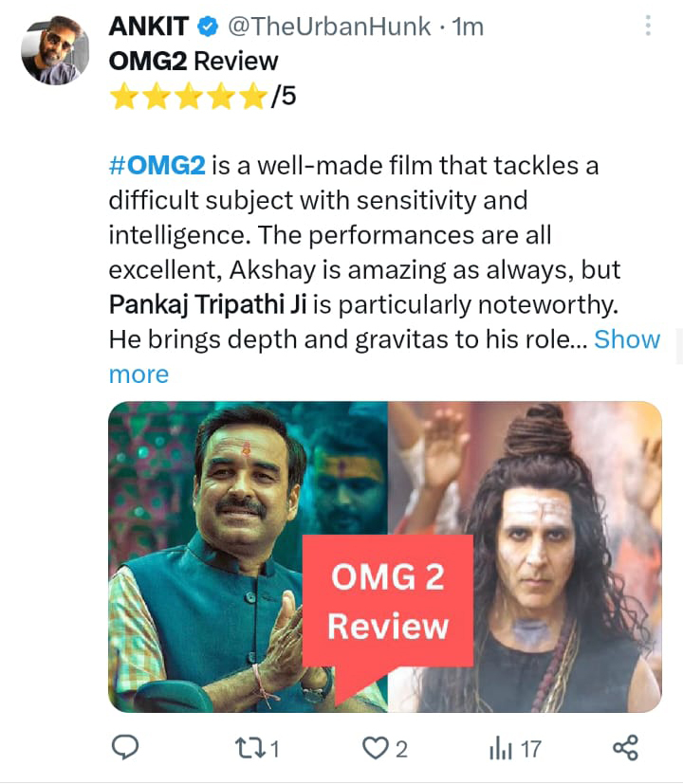683x784 pixels.
Task: Tap the heart like icon
Action: click(x=377, y=748)
